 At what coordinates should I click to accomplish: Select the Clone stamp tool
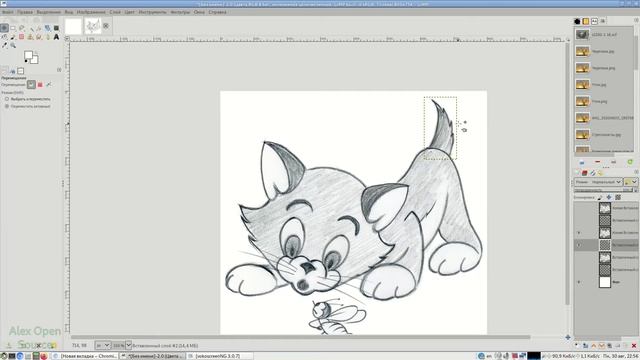click(x=30, y=37)
